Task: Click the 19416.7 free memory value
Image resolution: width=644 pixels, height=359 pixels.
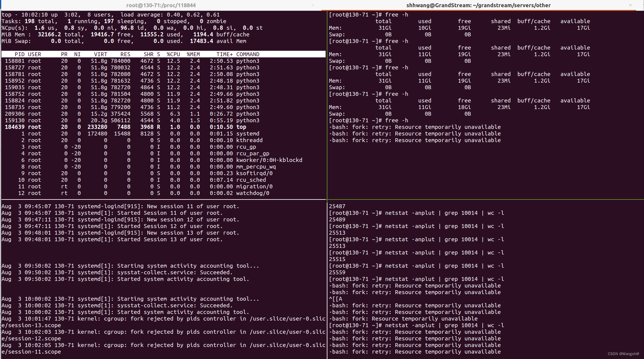Action: click(x=102, y=35)
